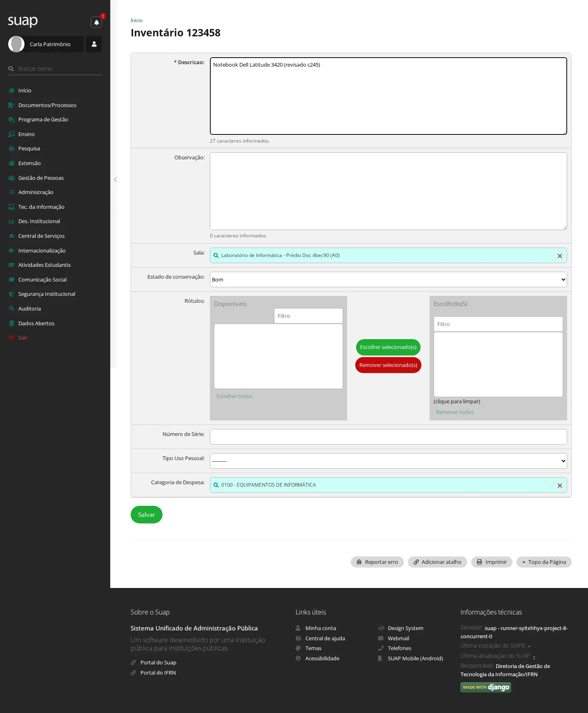This screenshot has height=713, width=588.
Task: Click the Gestão de Pessoas icon
Action: tap(11, 178)
